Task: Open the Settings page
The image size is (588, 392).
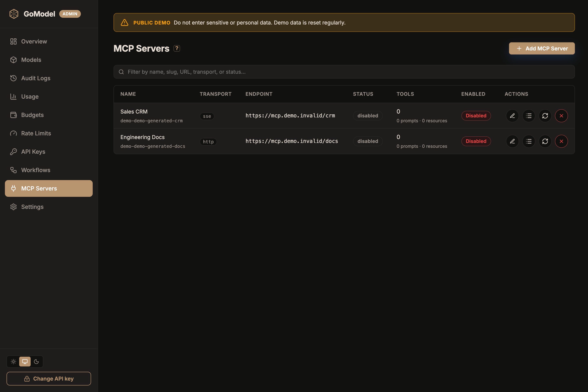Action: (49, 207)
